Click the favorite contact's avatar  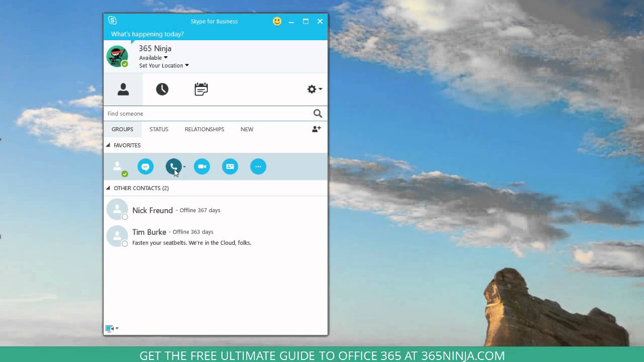tap(118, 167)
